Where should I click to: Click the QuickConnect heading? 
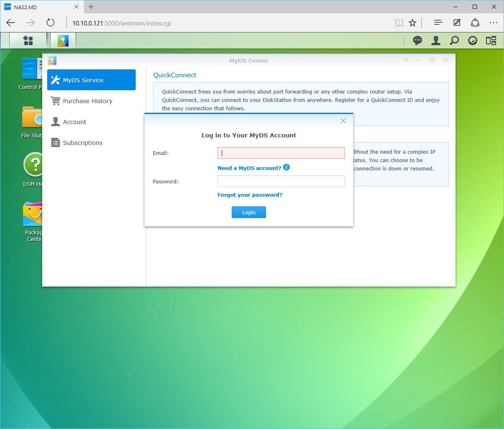[175, 75]
